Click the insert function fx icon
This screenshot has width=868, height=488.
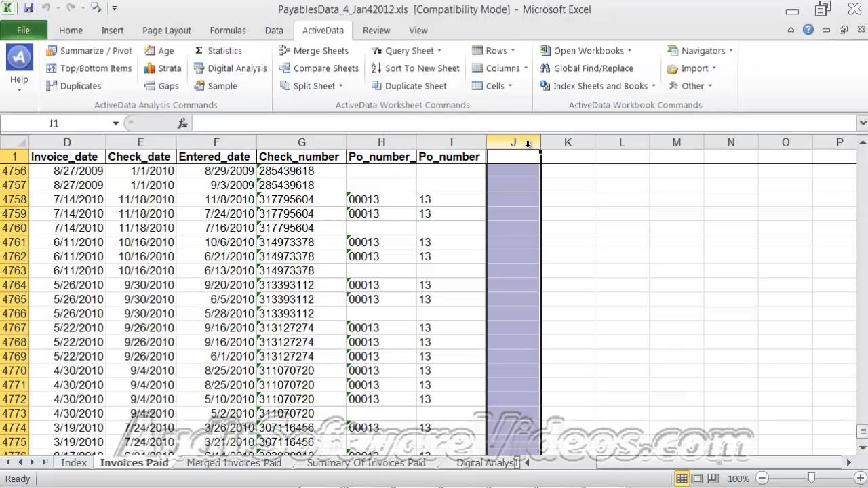click(x=182, y=123)
